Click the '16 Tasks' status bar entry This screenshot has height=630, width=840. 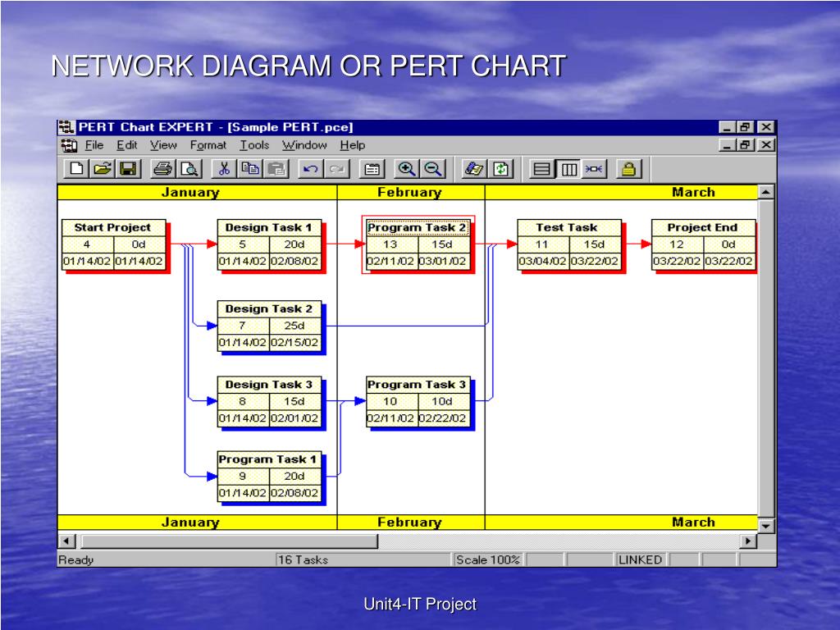click(303, 559)
